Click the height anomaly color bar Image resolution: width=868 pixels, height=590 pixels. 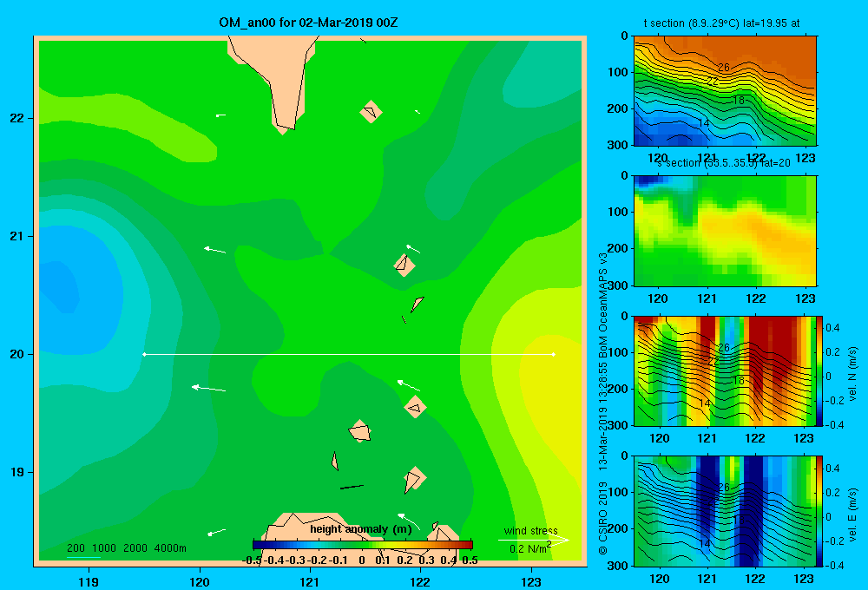click(x=363, y=545)
